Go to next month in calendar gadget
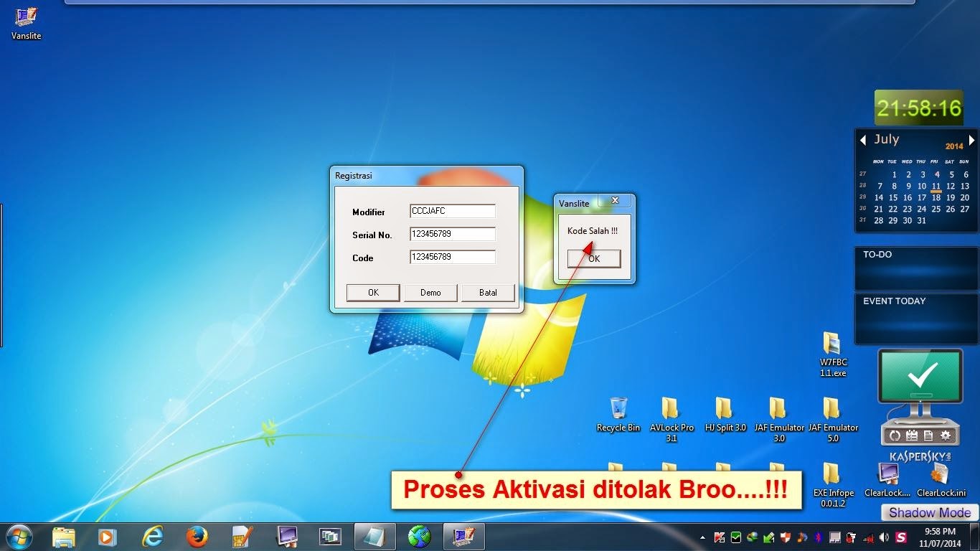The height and width of the screenshot is (551, 980). click(972, 140)
